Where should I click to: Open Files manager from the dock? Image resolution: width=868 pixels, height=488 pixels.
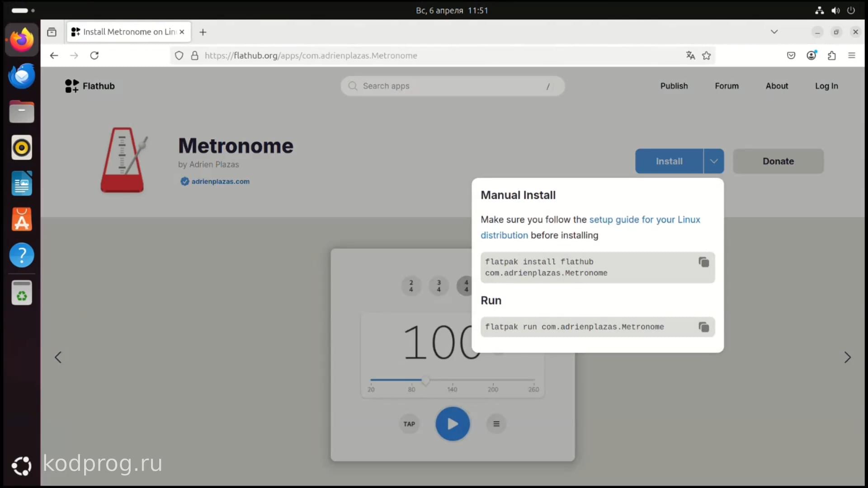point(22,112)
